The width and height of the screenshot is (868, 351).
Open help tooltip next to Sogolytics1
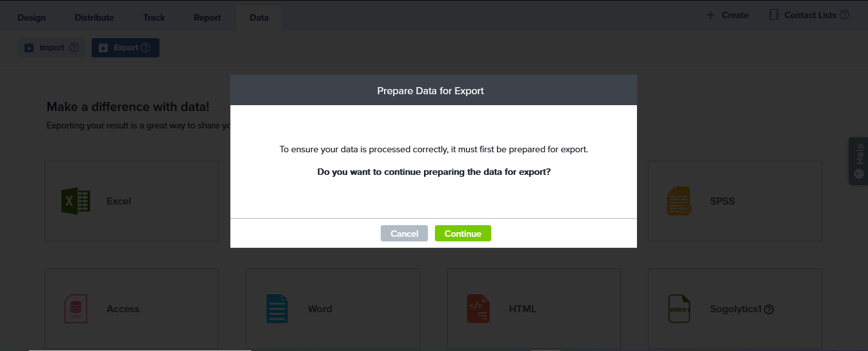(769, 310)
